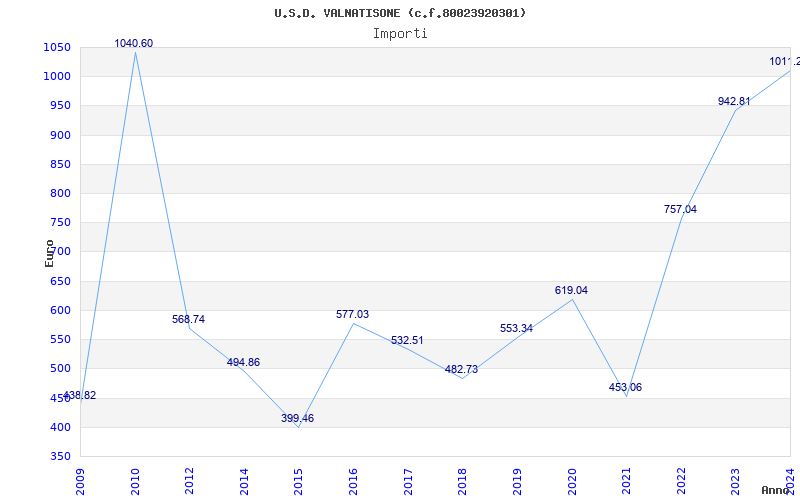The height and width of the screenshot is (500, 800).
Task: Select the x-axis year 2009
Action: (80, 482)
